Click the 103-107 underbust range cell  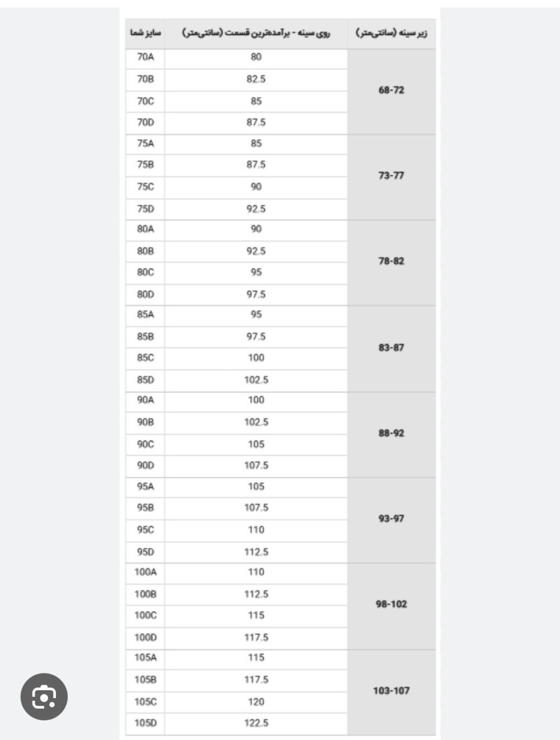point(391,692)
